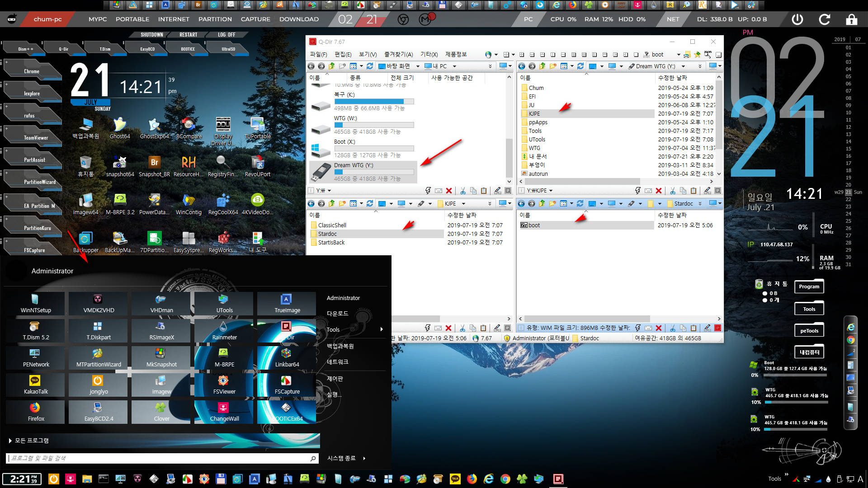This screenshot has width=868, height=488.
Task: Open BCompare desktop icon
Action: pos(189,128)
